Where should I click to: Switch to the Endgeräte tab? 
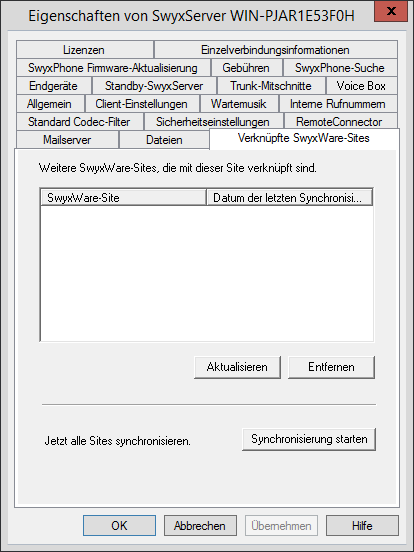coord(54,86)
